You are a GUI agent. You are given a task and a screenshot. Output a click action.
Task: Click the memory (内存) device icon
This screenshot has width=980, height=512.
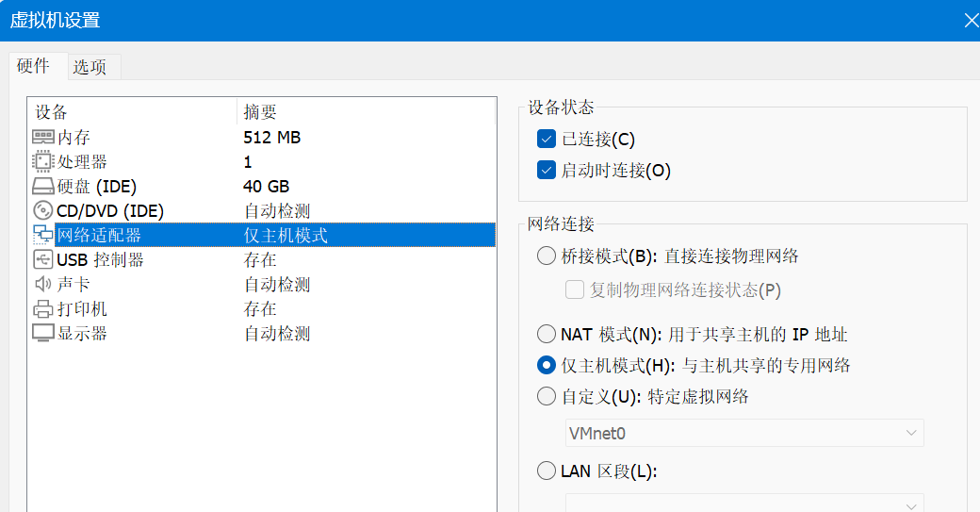(x=43, y=138)
